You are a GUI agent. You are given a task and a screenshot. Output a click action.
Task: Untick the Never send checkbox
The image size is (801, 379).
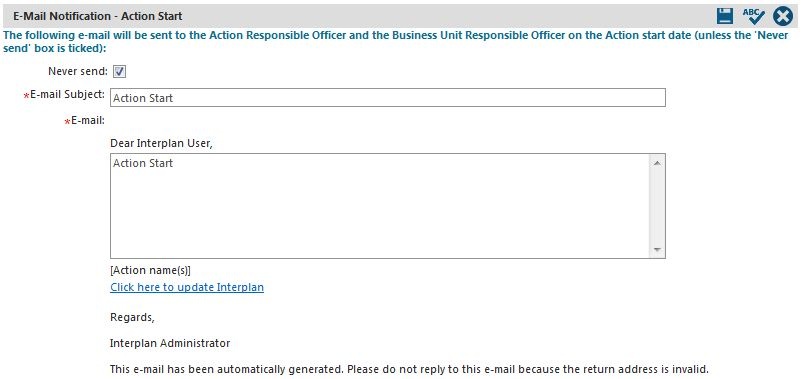(x=120, y=72)
